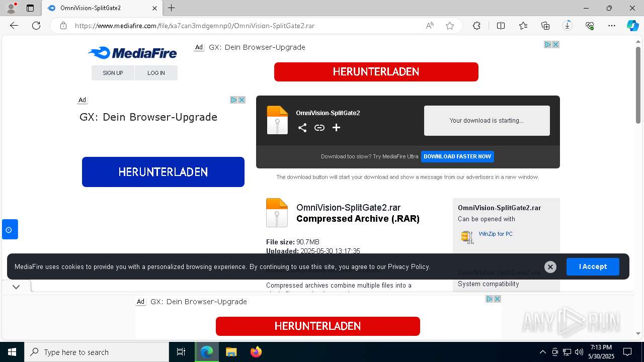Launch Firefox from taskbar
Screen dimensions: 644x362
[x=256, y=352]
